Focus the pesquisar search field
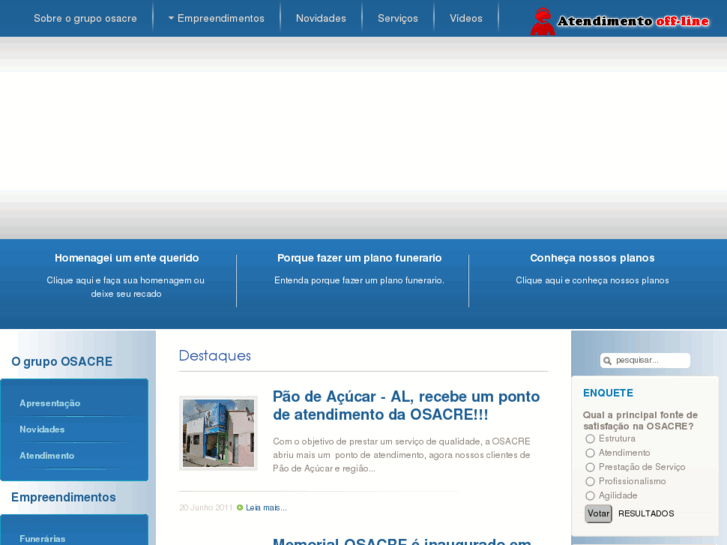Image resolution: width=727 pixels, height=545 pixels. coord(645,360)
